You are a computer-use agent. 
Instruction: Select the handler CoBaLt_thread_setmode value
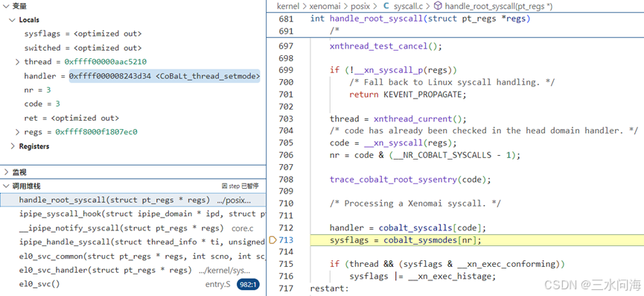pos(165,76)
